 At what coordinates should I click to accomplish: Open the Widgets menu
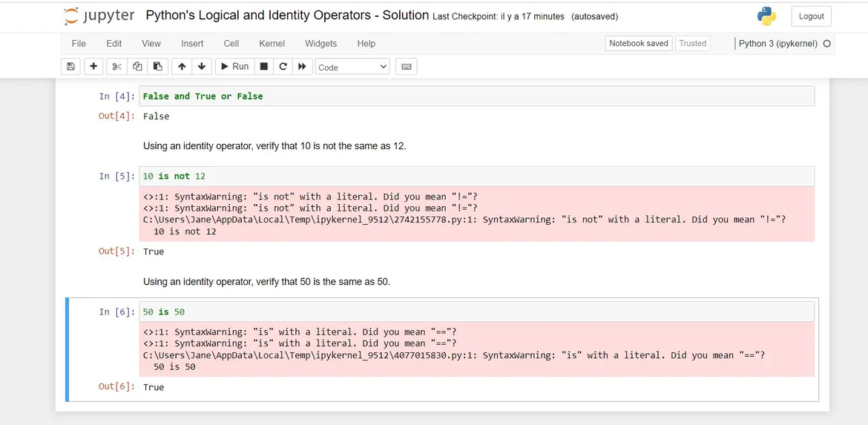pos(320,44)
